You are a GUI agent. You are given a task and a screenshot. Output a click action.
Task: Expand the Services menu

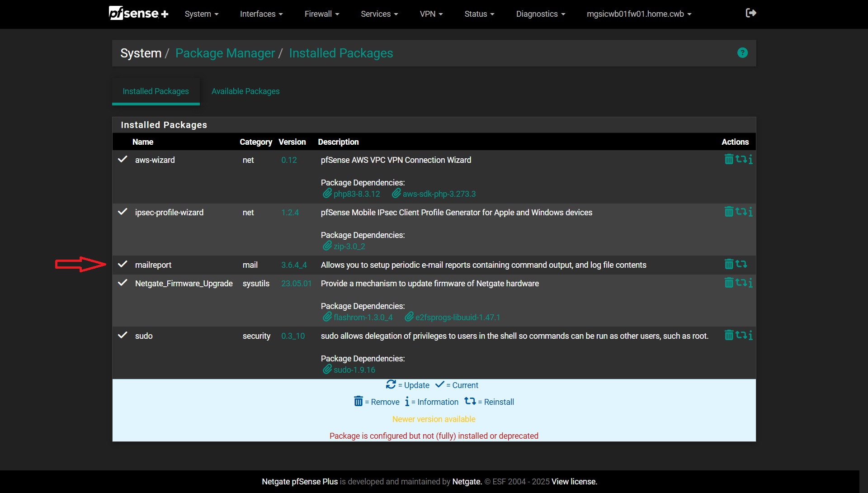(x=379, y=14)
